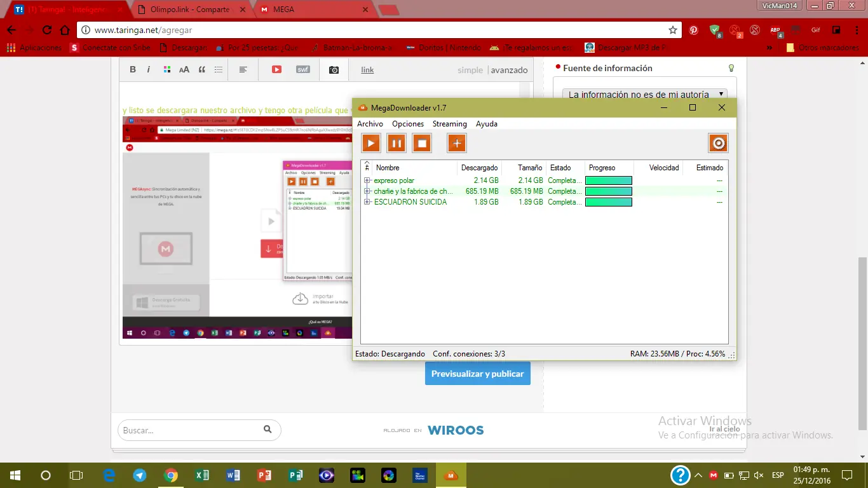Open the 'La información no es de mi autoría' dropdown

(x=646, y=94)
